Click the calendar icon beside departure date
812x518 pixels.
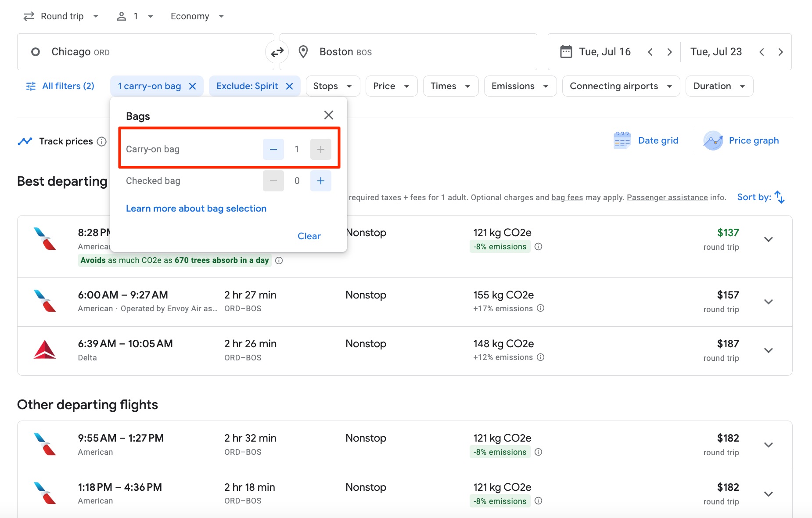click(x=567, y=51)
